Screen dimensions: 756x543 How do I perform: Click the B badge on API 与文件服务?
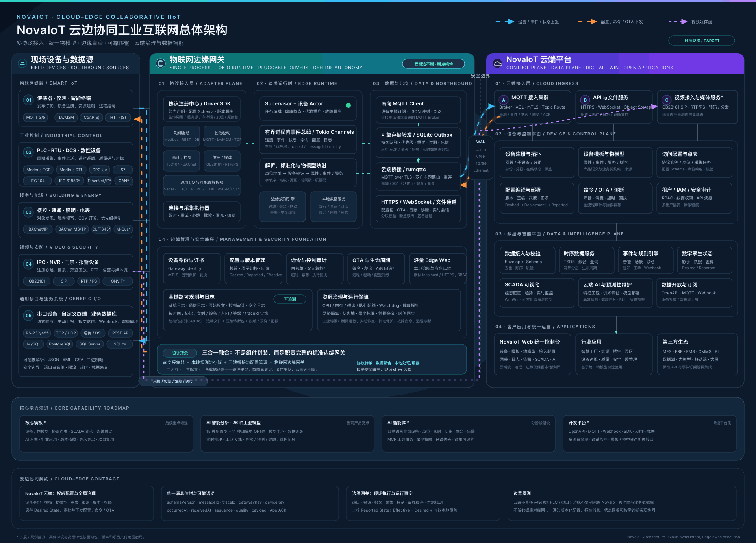pyautogui.click(x=585, y=100)
